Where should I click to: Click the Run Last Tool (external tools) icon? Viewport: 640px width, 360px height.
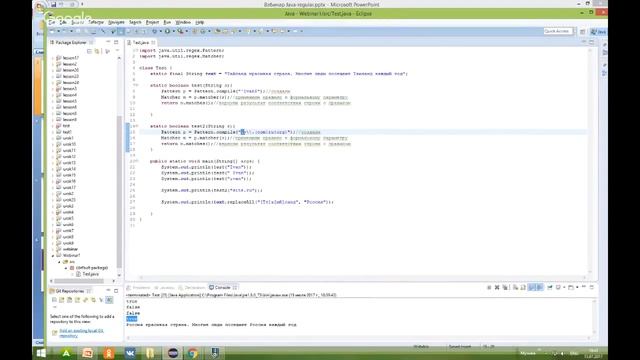(180, 31)
